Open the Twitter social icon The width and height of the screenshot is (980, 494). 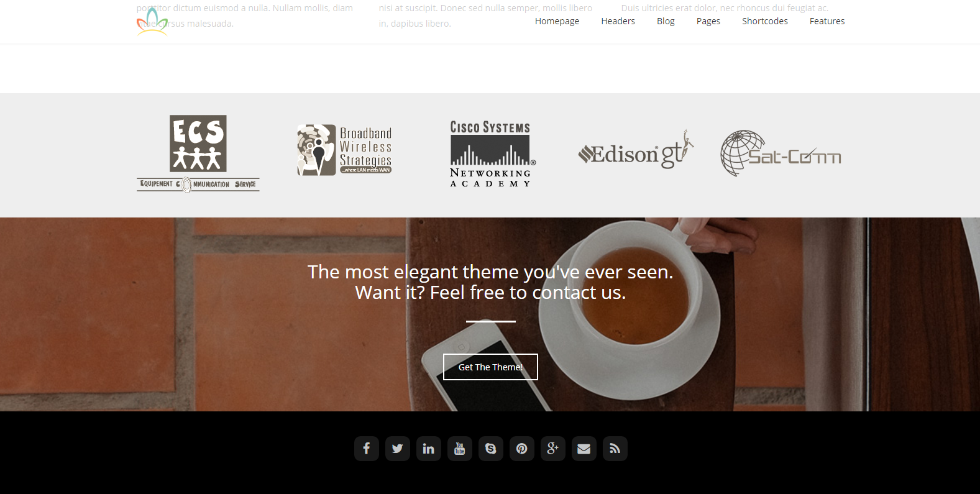pyautogui.click(x=398, y=449)
